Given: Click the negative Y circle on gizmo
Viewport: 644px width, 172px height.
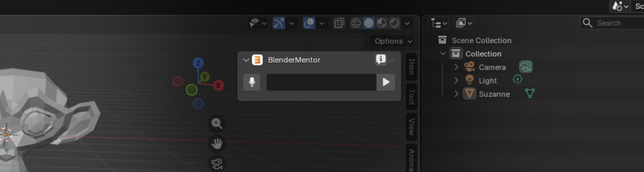Looking at the screenshot, I should (x=192, y=90).
